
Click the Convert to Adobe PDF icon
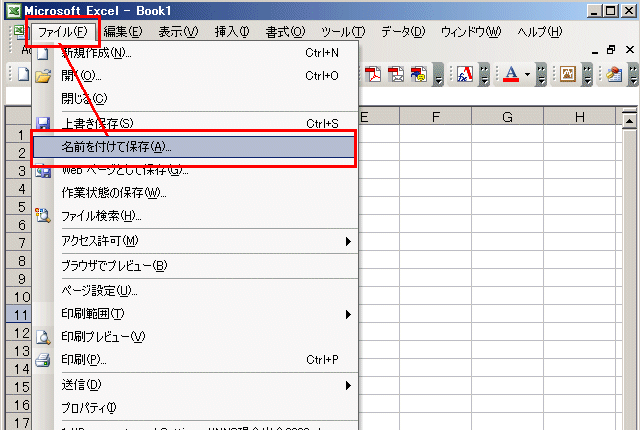click(373, 74)
